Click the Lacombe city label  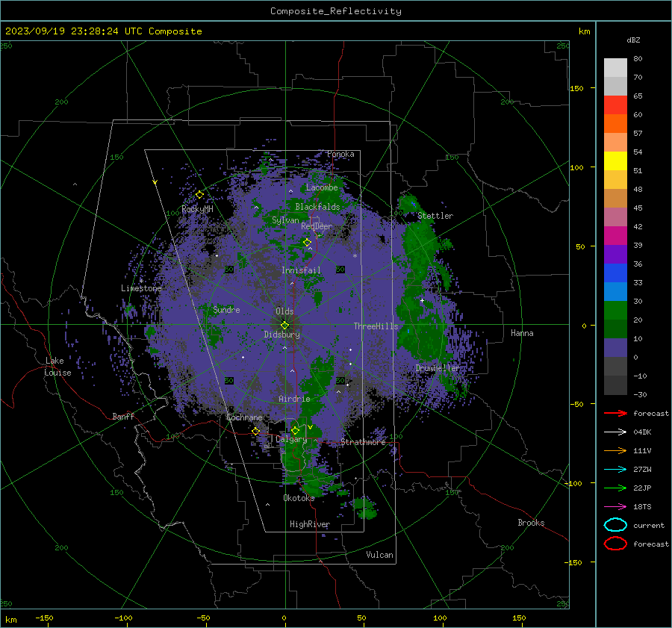(x=322, y=187)
